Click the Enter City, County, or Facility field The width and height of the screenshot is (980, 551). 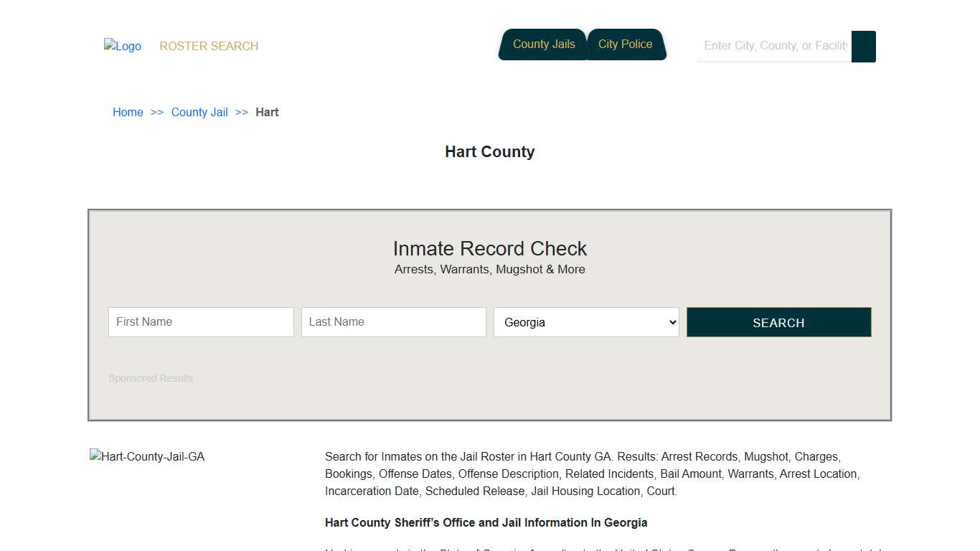(773, 46)
